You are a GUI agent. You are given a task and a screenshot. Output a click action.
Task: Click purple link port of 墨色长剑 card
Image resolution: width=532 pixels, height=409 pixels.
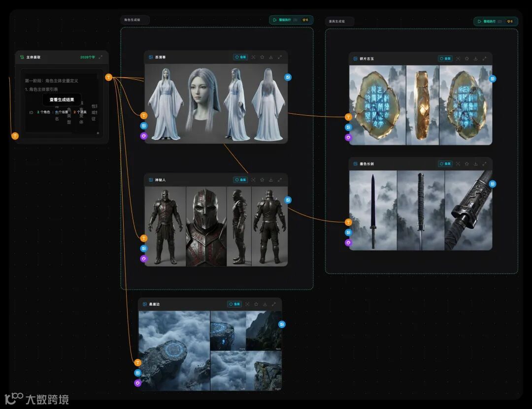(348, 243)
